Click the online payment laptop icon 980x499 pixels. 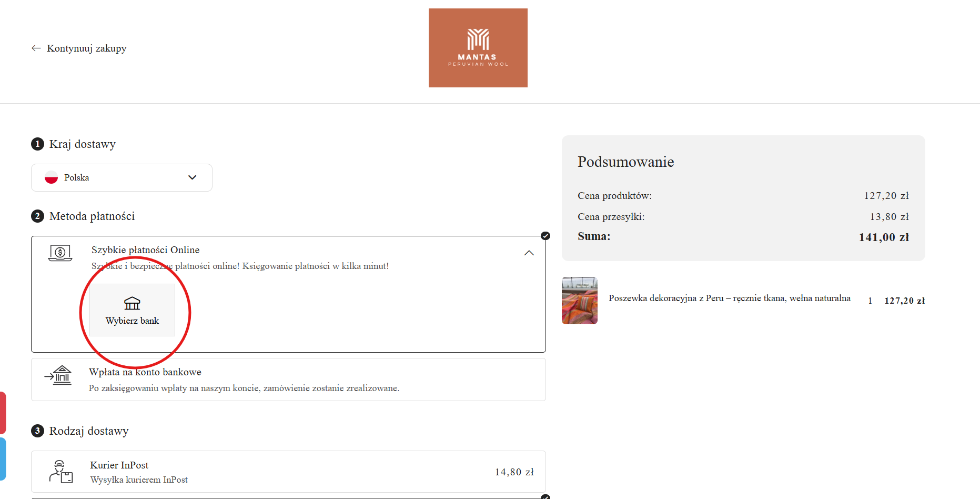(x=60, y=253)
